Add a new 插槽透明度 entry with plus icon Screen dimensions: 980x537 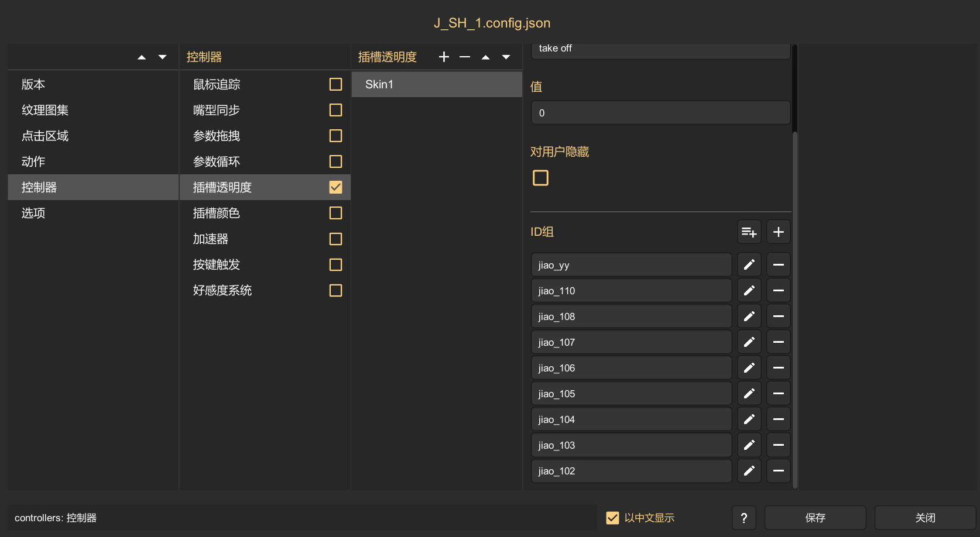(x=444, y=57)
